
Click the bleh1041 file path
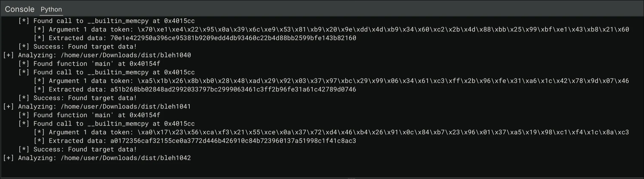pyautogui.click(x=126, y=106)
